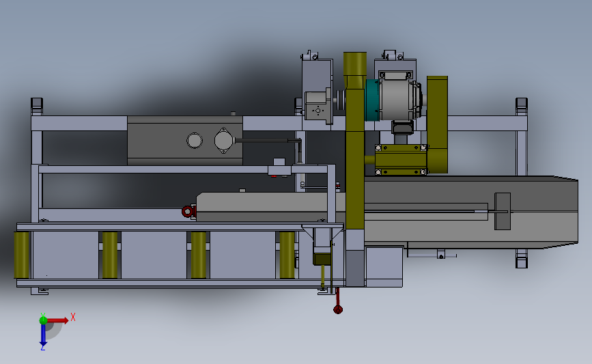Select the red handle knob below the frame
The height and width of the screenshot is (364, 592).
click(x=338, y=309)
